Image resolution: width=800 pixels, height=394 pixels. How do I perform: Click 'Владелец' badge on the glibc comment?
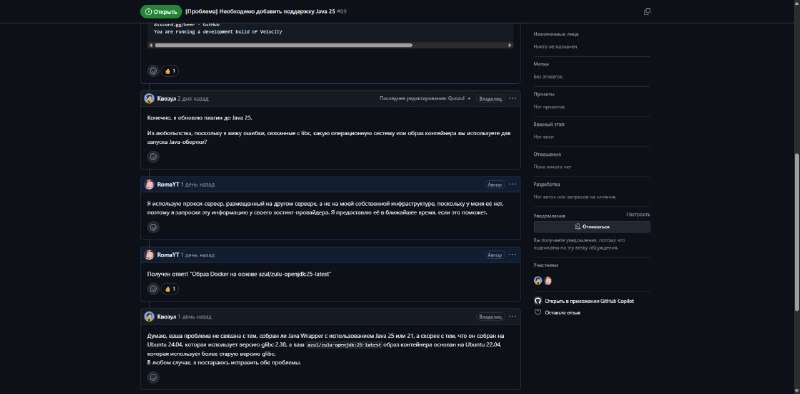pos(490,316)
